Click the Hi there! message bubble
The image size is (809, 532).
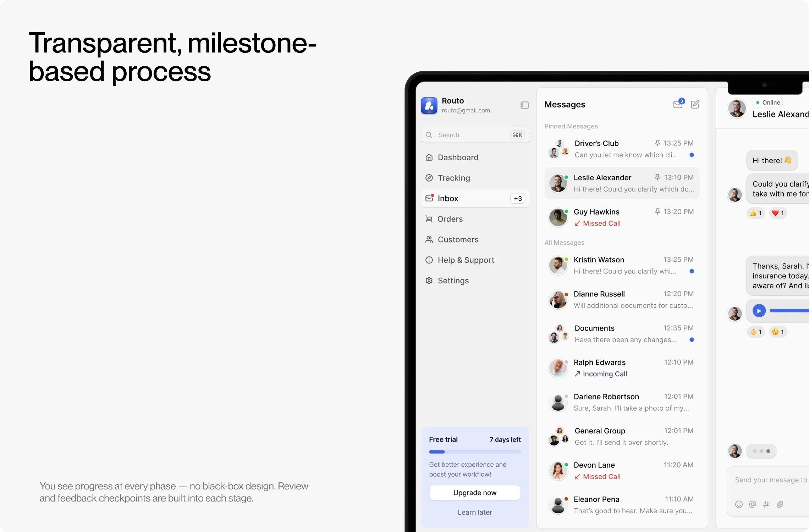tap(772, 160)
